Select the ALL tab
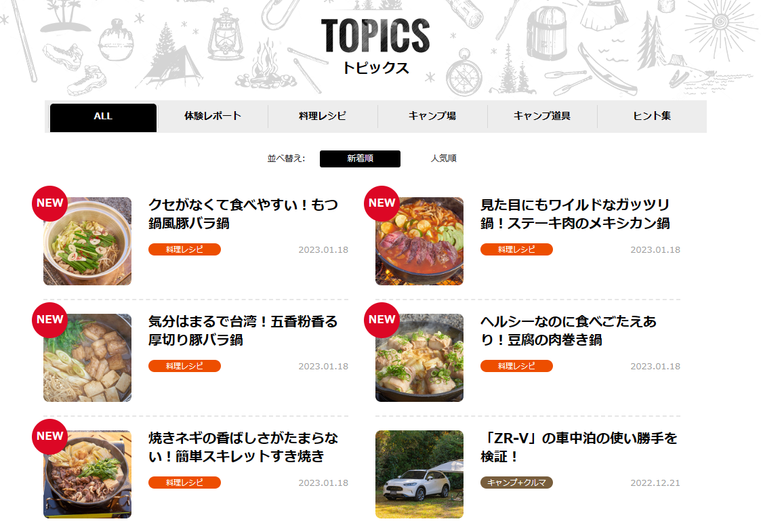The image size is (761, 532). (x=103, y=117)
